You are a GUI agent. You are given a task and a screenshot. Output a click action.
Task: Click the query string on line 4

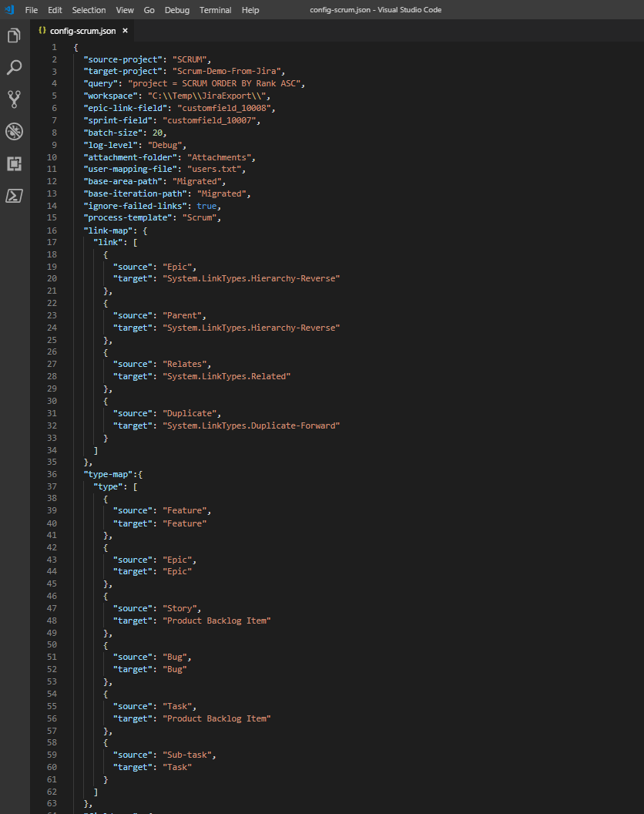tap(214, 83)
